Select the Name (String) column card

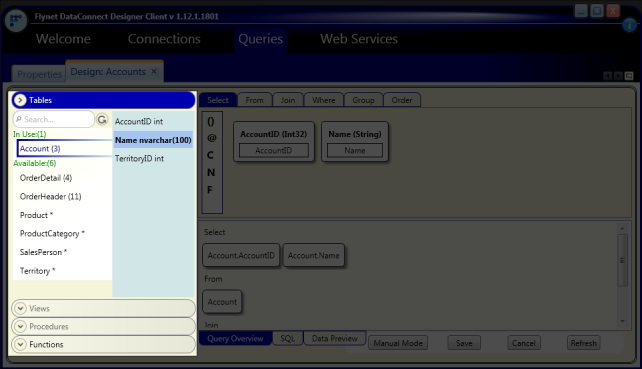tap(355, 141)
